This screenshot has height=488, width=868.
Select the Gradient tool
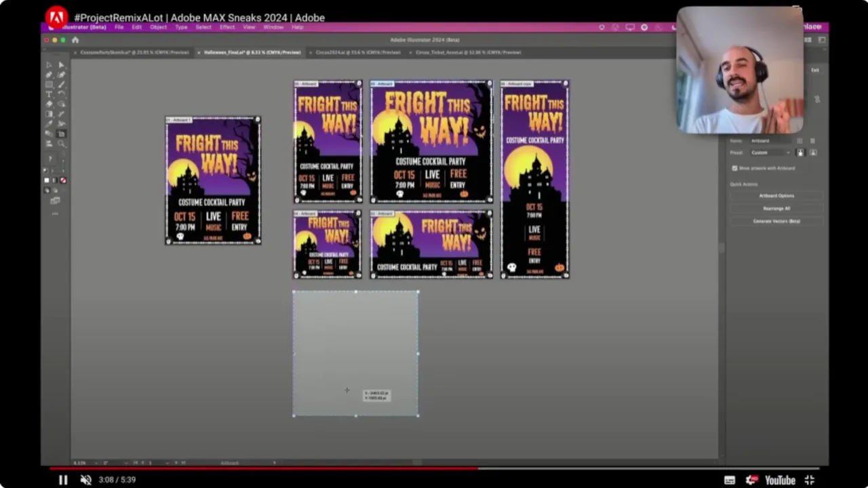coord(49,113)
